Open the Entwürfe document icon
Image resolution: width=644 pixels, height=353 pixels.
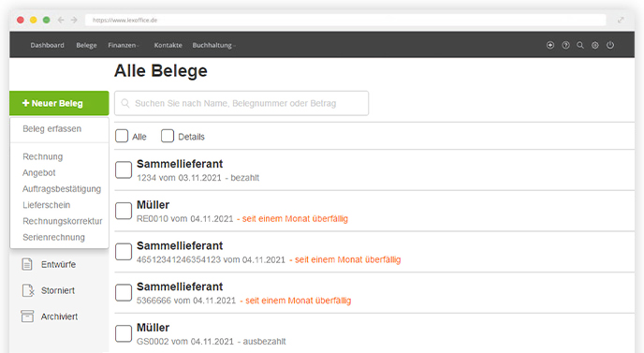pyautogui.click(x=27, y=264)
